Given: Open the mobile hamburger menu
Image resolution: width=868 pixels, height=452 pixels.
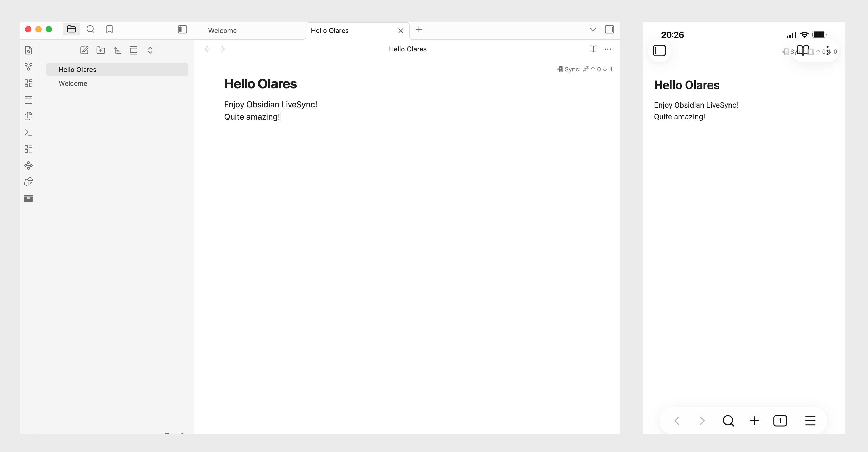Looking at the screenshot, I should 810,421.
